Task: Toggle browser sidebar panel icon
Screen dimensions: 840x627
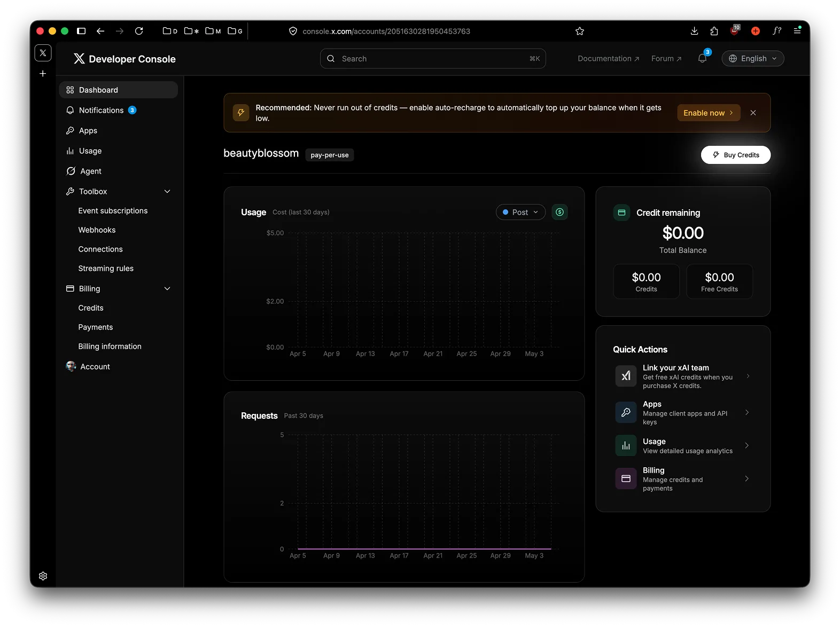Action: (x=81, y=31)
